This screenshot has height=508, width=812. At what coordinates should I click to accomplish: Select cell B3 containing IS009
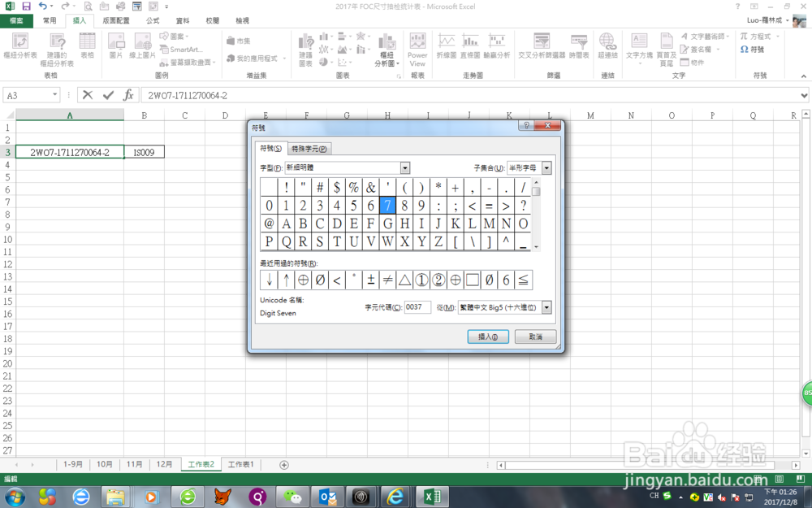pyautogui.click(x=144, y=152)
